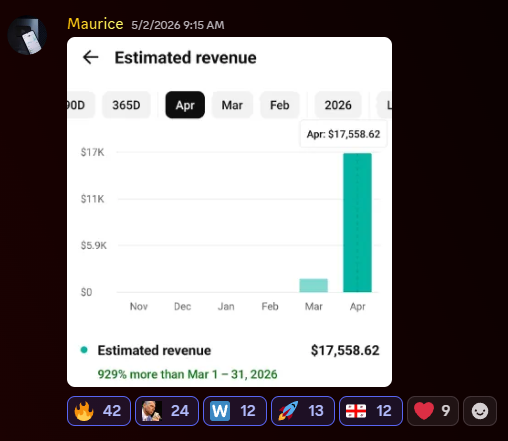Select the Apr time range chip
Image resolution: width=508 pixels, height=441 pixels.
[185, 105]
